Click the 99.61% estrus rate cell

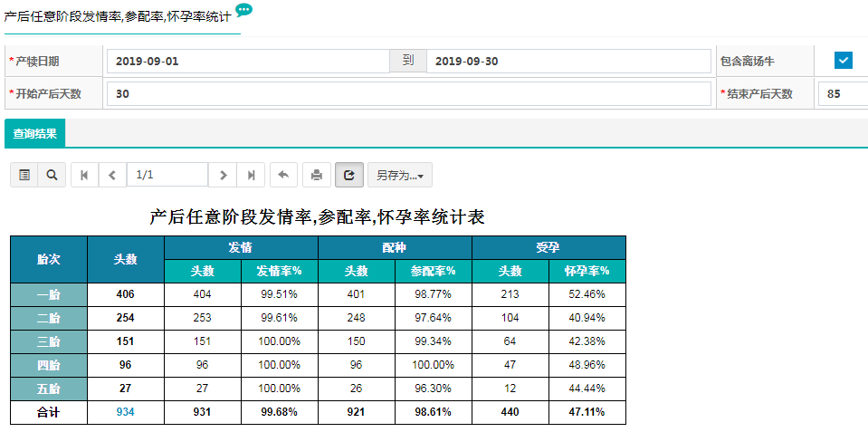click(x=280, y=318)
